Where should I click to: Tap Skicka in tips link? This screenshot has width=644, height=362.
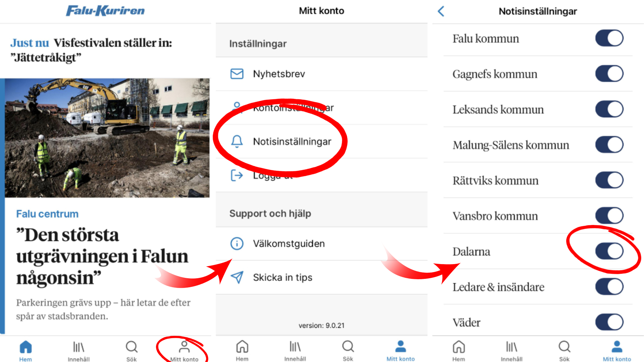click(283, 277)
